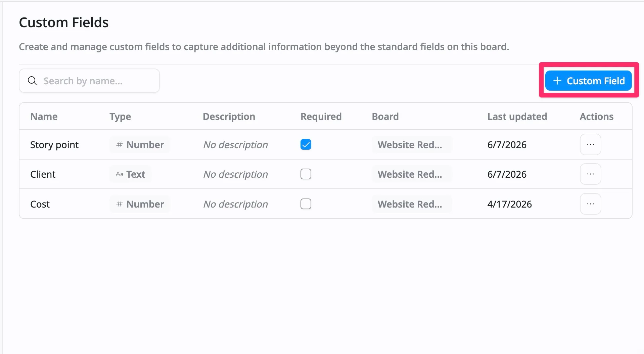This screenshot has width=644, height=354.
Task: Click the hash icon in Cost row
Action: [x=119, y=204]
